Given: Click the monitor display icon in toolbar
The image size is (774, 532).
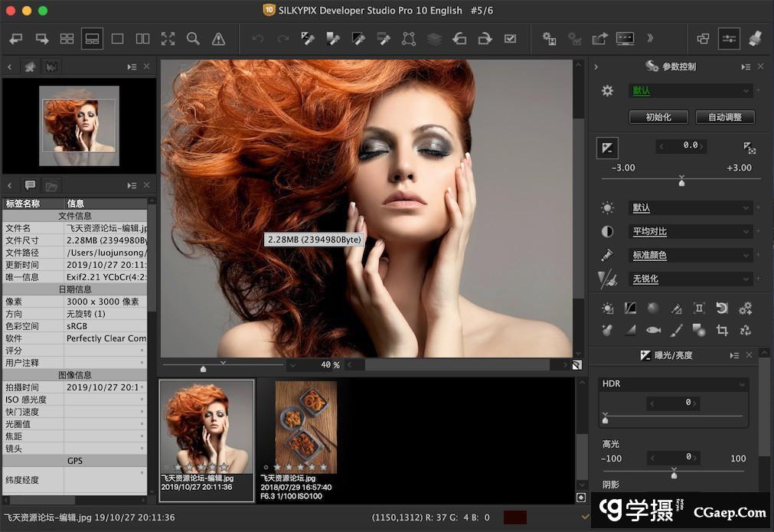Looking at the screenshot, I should pyautogui.click(x=625, y=38).
